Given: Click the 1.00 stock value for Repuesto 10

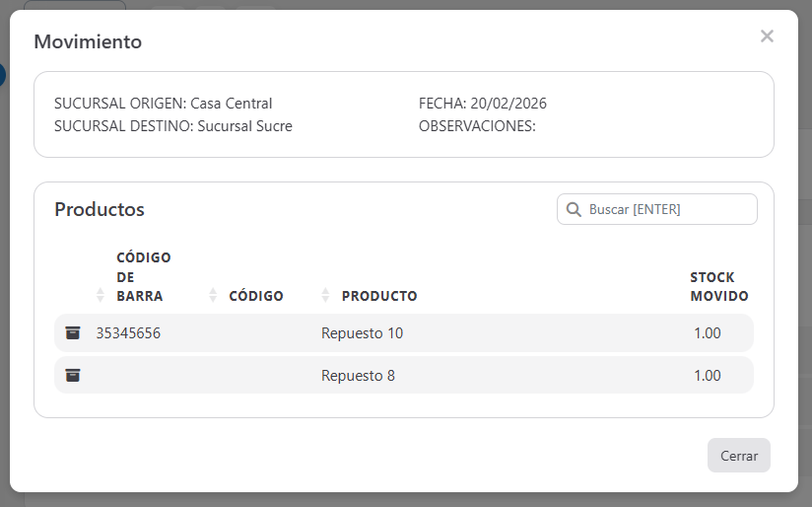Looking at the screenshot, I should [x=707, y=333].
